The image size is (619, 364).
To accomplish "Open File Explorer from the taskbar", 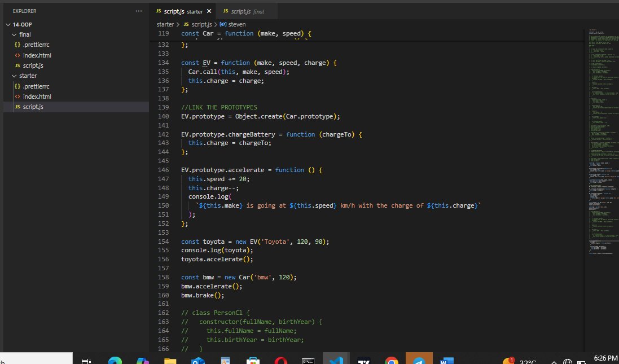I will pos(170,360).
